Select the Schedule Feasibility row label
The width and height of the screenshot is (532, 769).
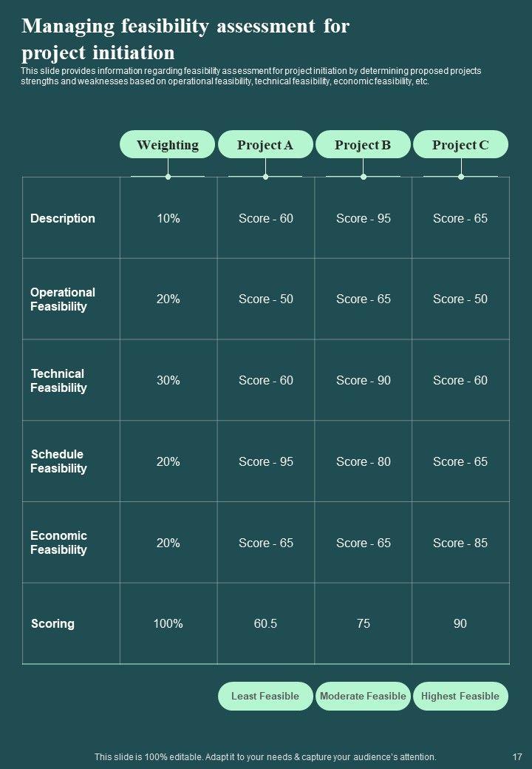pos(58,461)
